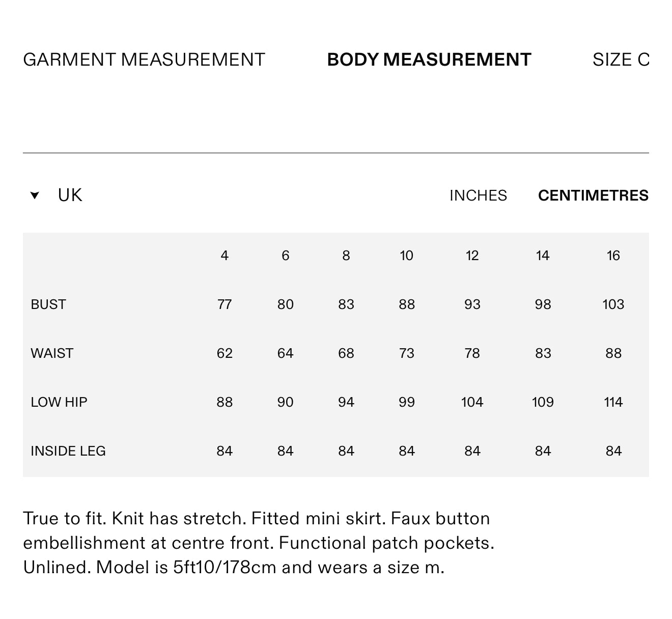Select the size 12 column header
Screen dimensions: 672x619
click(472, 256)
